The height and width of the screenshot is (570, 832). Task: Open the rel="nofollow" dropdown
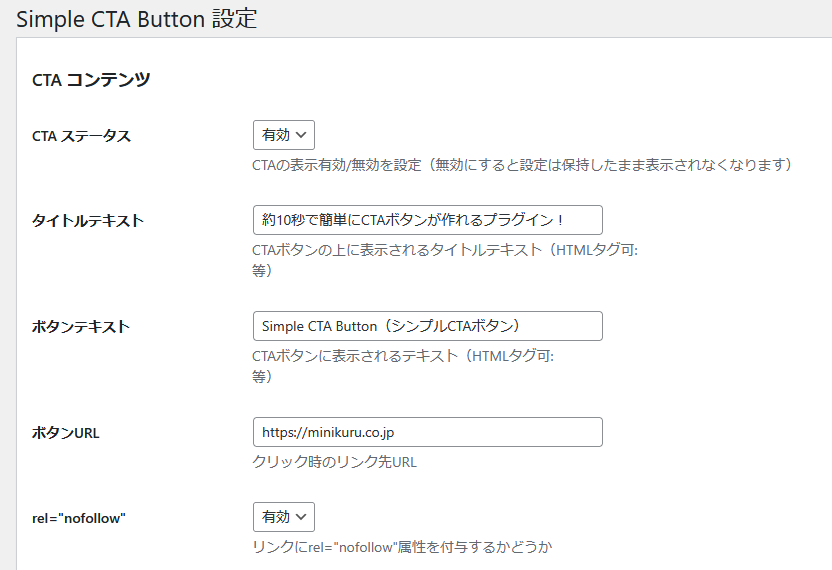[283, 517]
